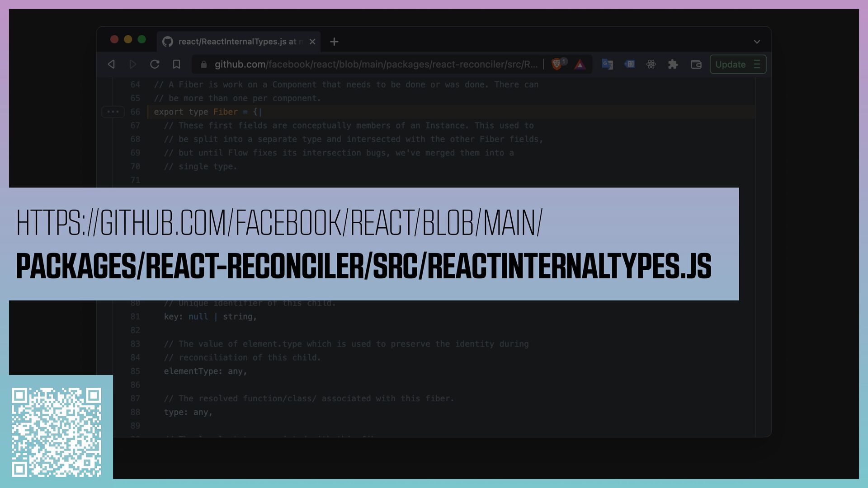
Task: Click the 'export type Fiber = {|' code line
Action: (208, 112)
